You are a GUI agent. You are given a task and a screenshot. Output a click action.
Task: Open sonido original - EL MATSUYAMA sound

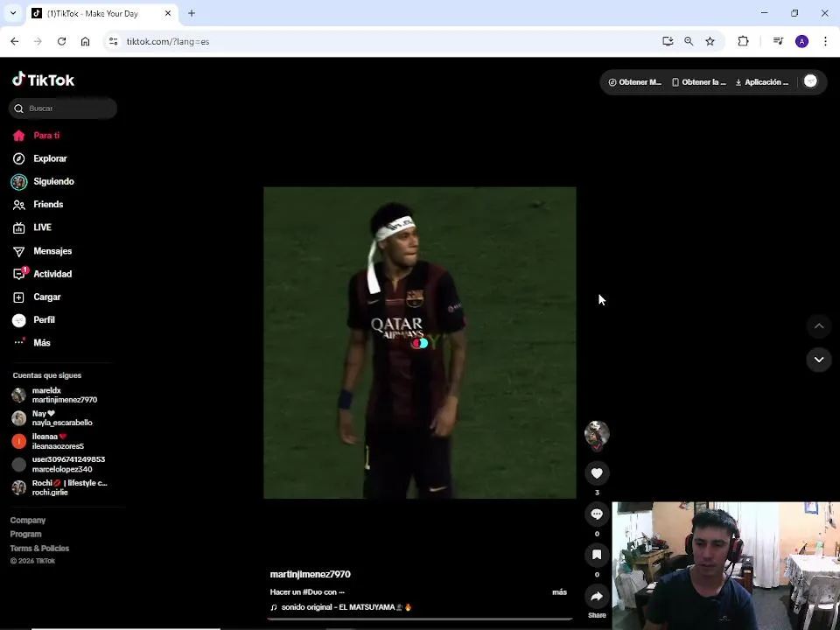click(x=340, y=607)
